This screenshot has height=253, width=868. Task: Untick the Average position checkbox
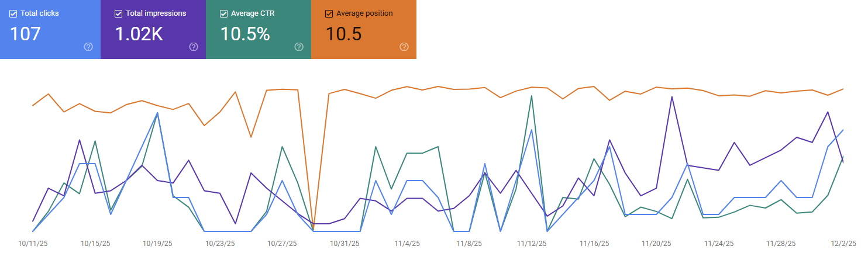pyautogui.click(x=329, y=13)
